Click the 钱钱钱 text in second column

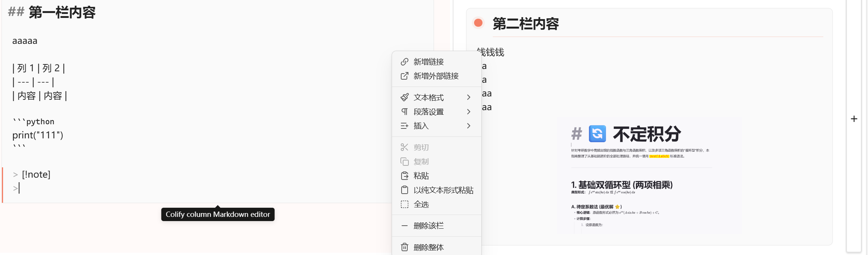coord(491,52)
